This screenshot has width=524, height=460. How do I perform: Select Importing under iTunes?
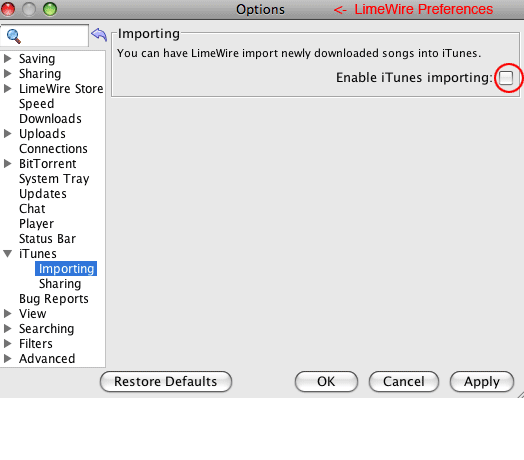click(x=66, y=269)
